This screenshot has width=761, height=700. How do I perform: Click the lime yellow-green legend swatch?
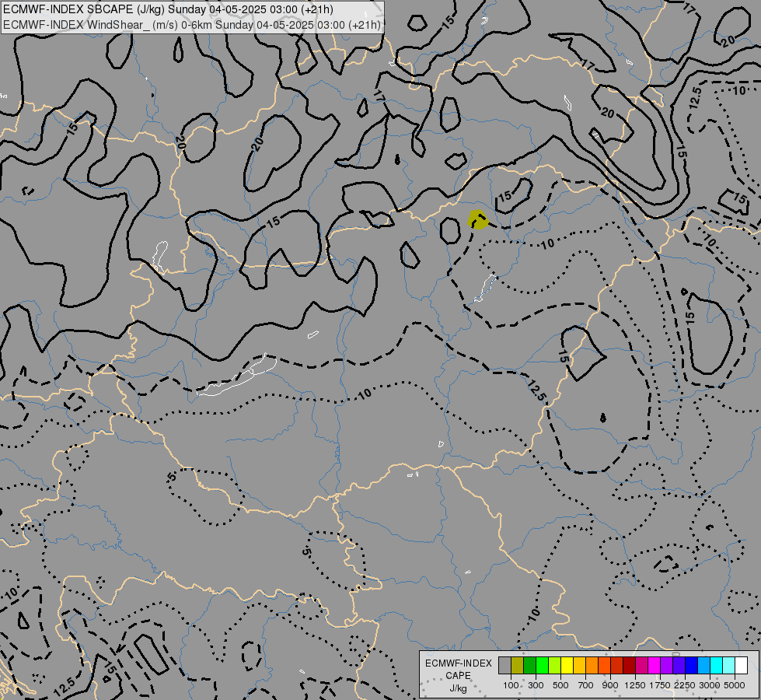(x=554, y=665)
